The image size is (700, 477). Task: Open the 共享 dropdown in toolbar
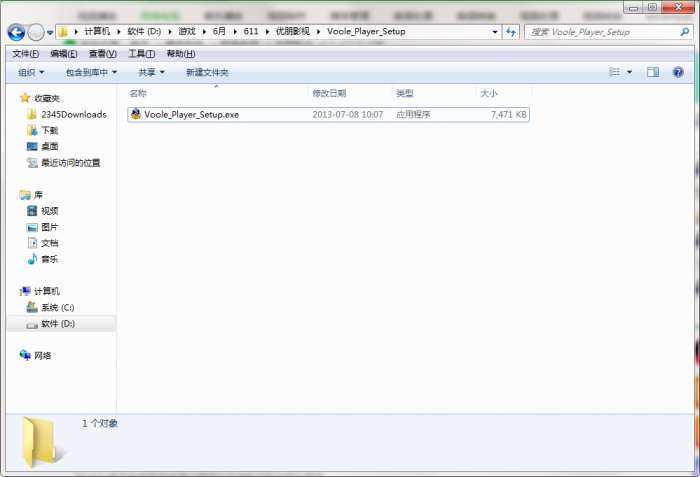[151, 72]
